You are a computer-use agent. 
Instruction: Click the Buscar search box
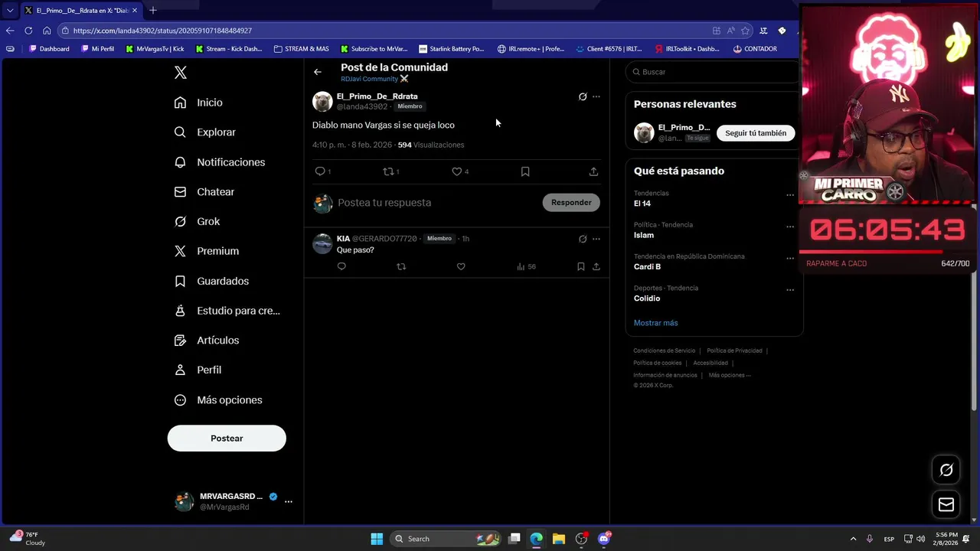[714, 72]
